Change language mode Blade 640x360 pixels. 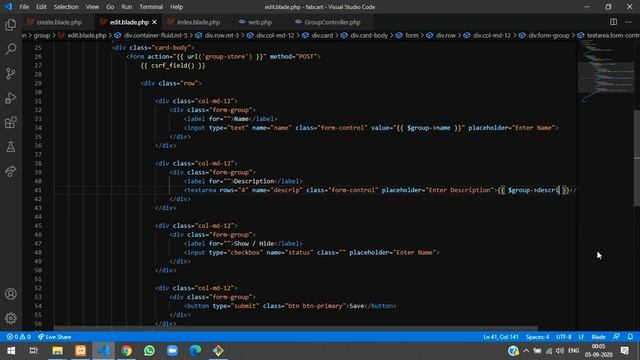pos(598,337)
